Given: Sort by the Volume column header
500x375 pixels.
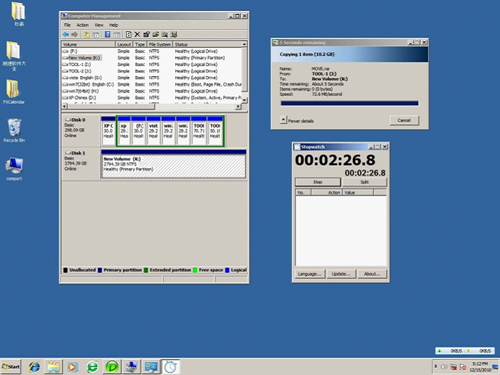Looking at the screenshot, I should [x=88, y=44].
